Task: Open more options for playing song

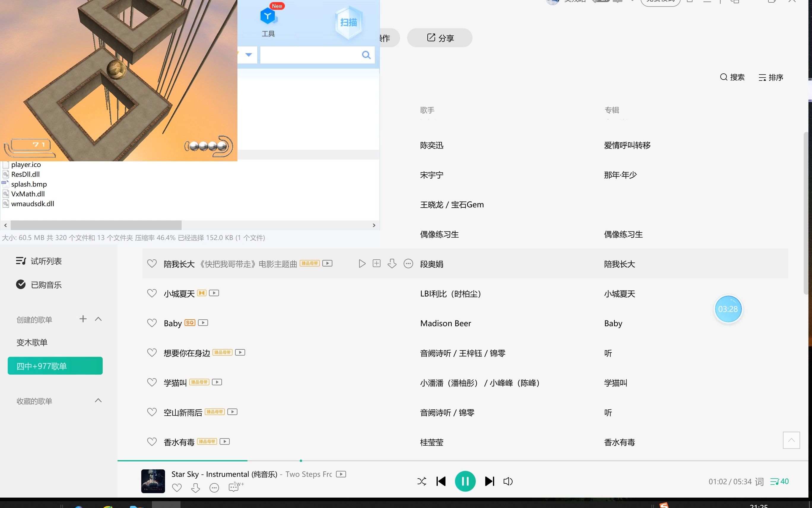Action: click(x=214, y=488)
